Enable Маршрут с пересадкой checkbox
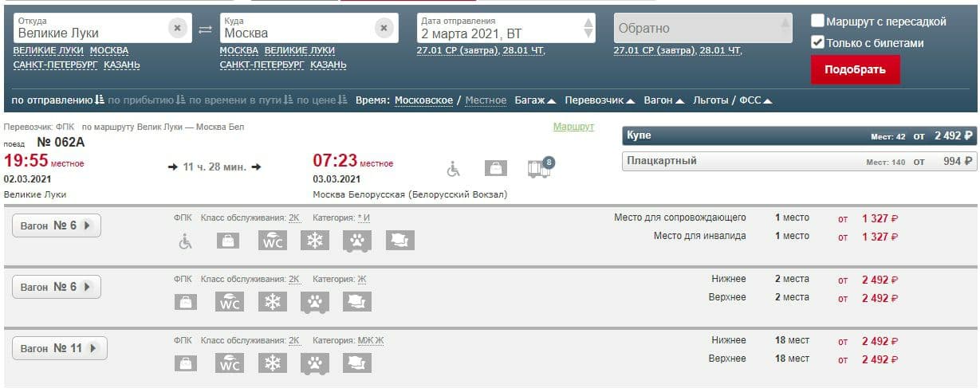Viewport: 980px width, 392px height. (817, 22)
